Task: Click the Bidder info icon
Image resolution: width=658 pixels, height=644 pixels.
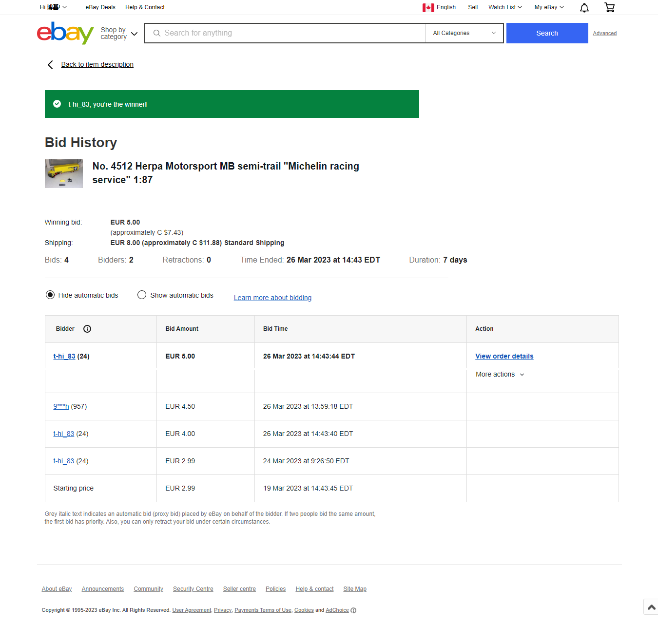Action: (87, 329)
